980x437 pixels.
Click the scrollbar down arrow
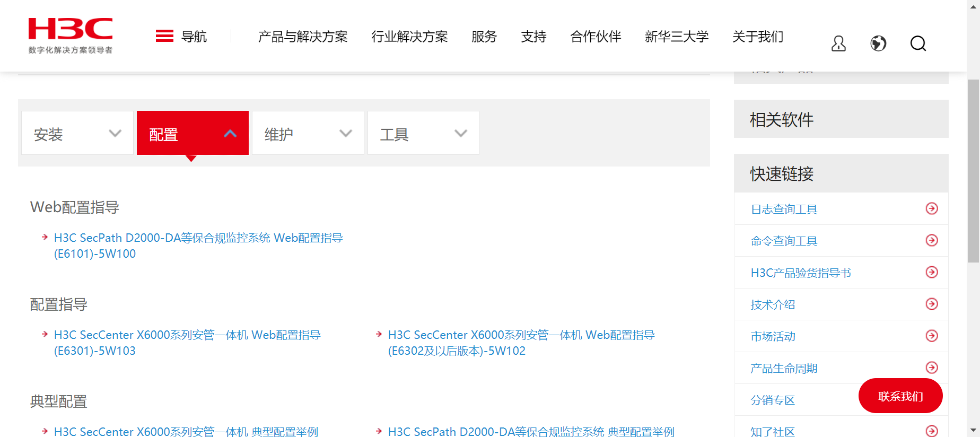tap(973, 430)
